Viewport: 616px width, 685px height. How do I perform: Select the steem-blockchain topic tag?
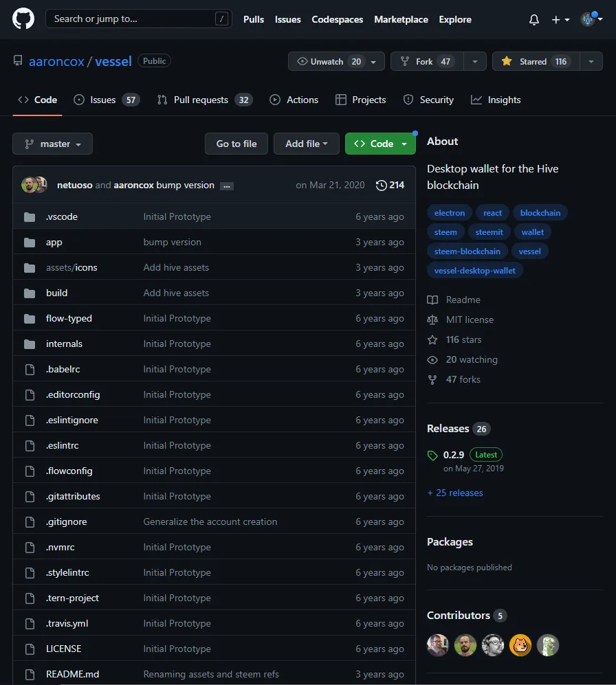(x=467, y=251)
